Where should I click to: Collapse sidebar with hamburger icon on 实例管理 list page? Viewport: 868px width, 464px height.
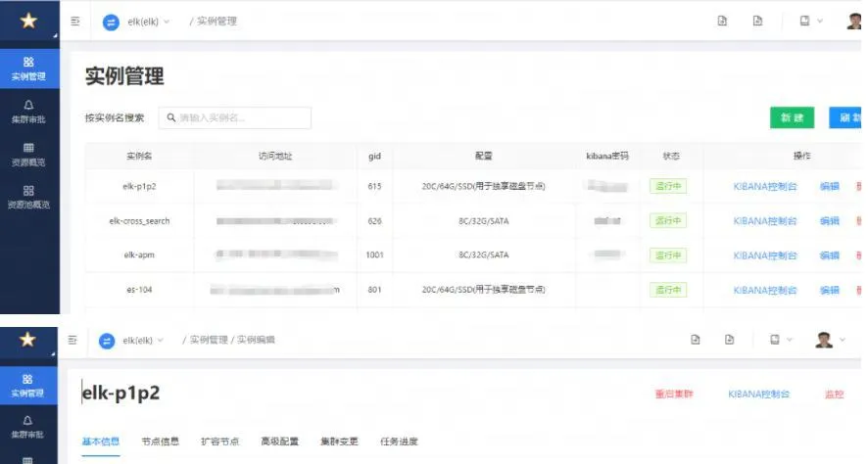75,21
